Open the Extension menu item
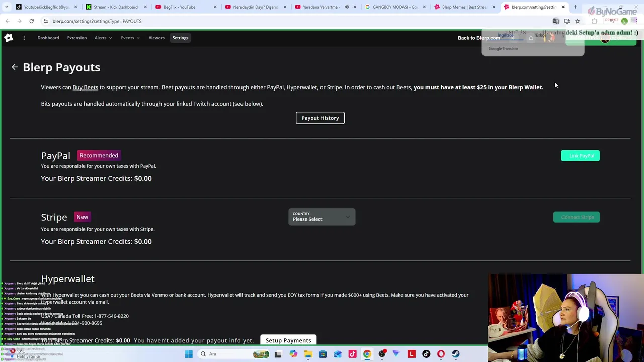This screenshot has width=644, height=362. (77, 38)
